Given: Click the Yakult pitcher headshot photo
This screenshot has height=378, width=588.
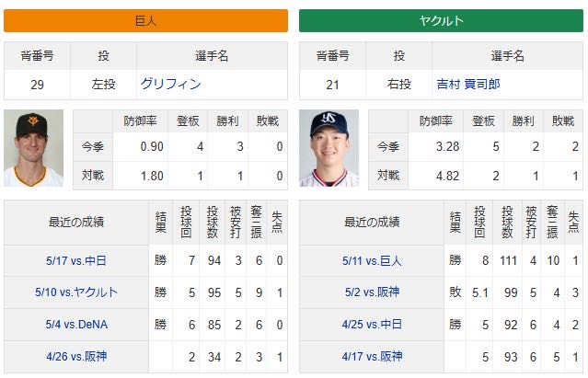Looking at the screenshot, I should coord(329,148).
